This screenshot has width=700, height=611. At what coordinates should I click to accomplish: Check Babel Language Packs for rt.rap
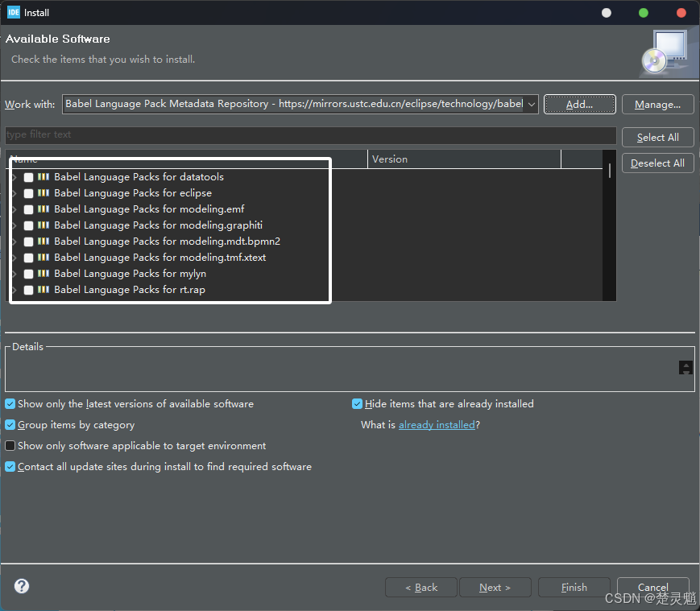(28, 290)
